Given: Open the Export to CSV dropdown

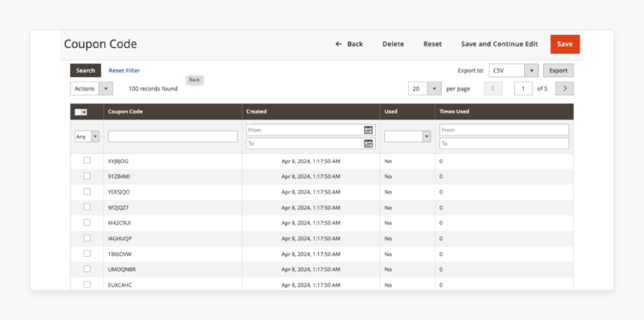Looking at the screenshot, I should click(514, 71).
